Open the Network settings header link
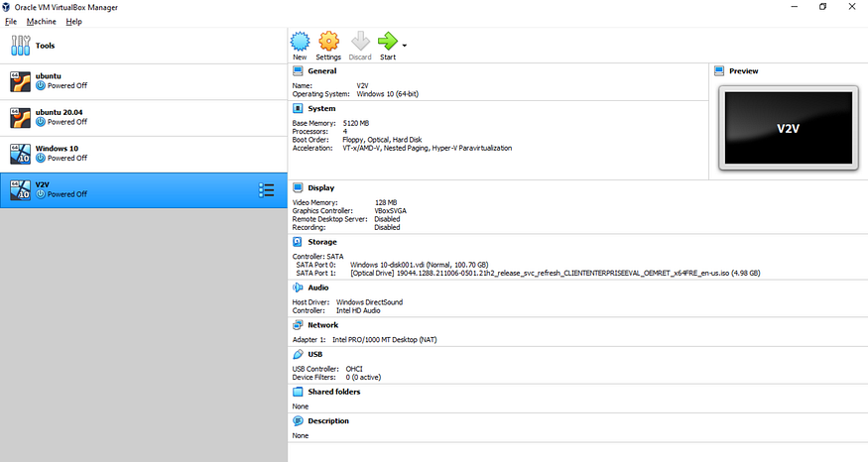The image size is (868, 462). (x=323, y=325)
